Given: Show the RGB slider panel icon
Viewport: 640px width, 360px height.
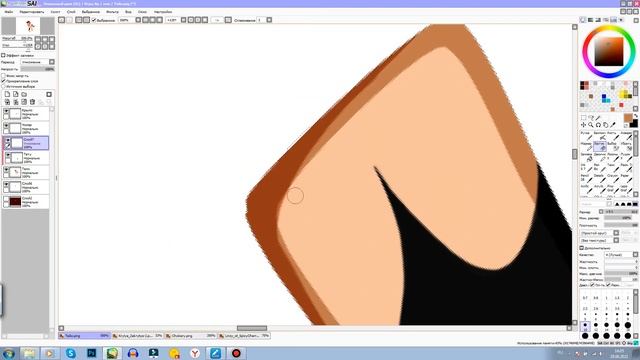Looking at the screenshot, I should (x=591, y=20).
